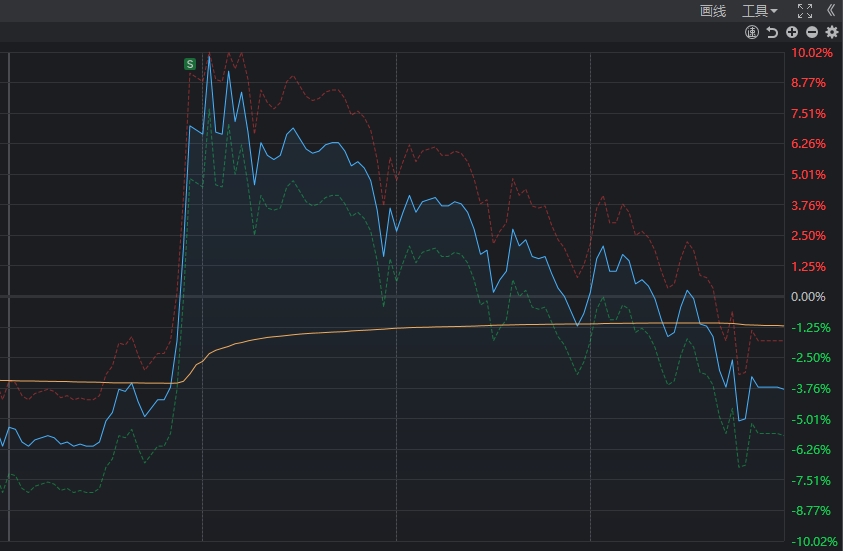The height and width of the screenshot is (551, 843).
Task: Click the 3.76% red axis label
Action: coord(808,205)
